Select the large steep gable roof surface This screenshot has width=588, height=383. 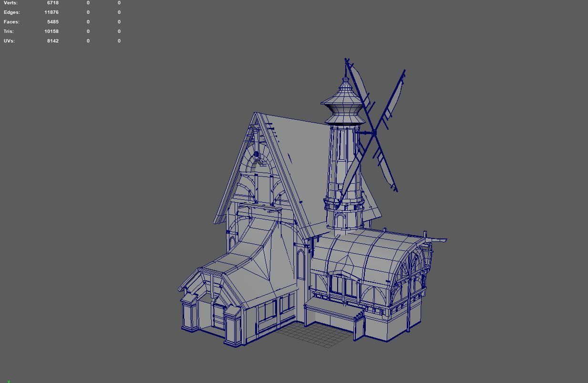pos(305,167)
